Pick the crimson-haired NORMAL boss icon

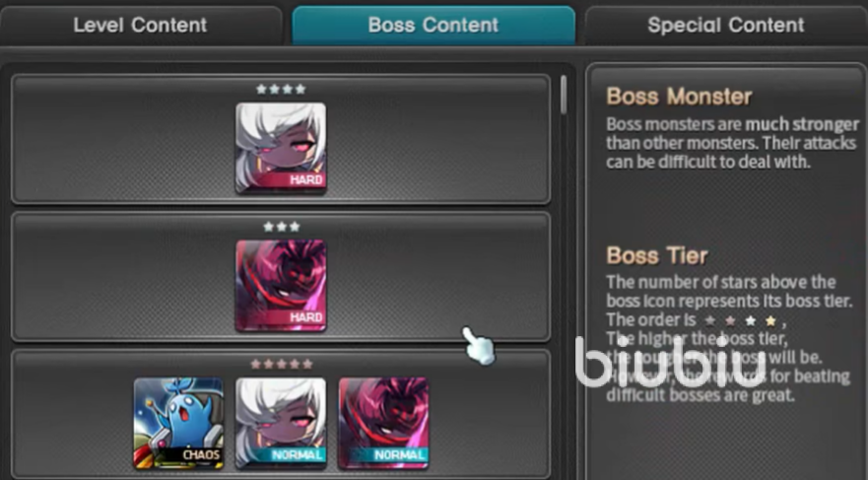pos(383,423)
